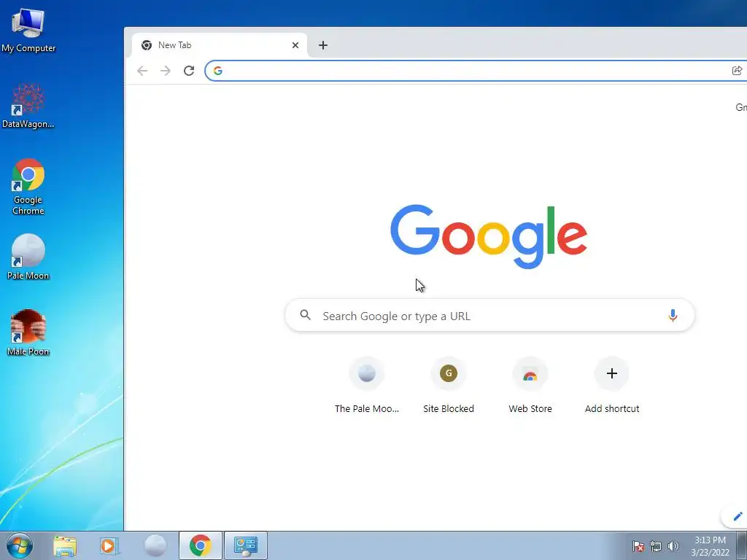This screenshot has width=747, height=560.
Task: Click the Add shortcut button
Action: (x=612, y=386)
